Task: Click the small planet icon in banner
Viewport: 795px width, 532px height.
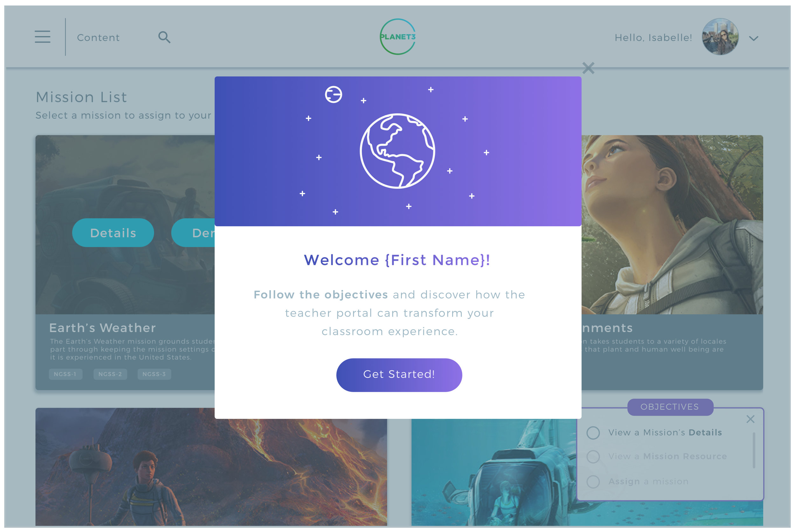Action: coord(334,94)
